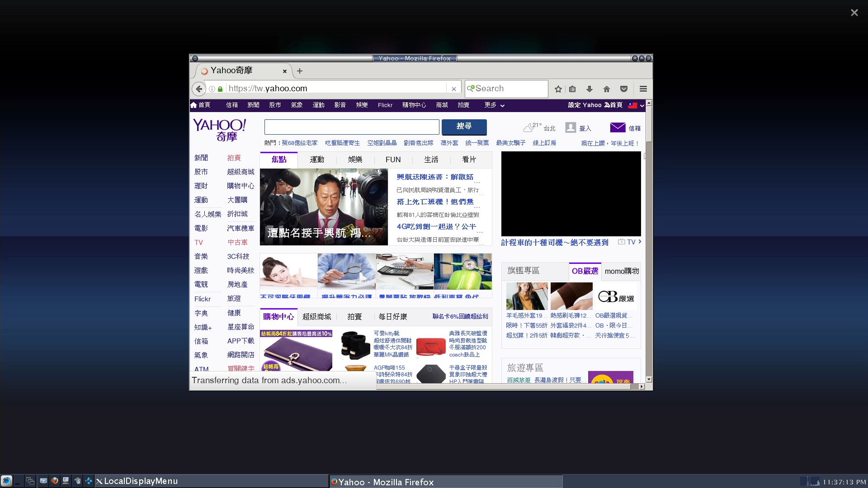Open the Firefox hamburger menu
Viewport: 868px width, 488px height.
pyautogui.click(x=643, y=89)
